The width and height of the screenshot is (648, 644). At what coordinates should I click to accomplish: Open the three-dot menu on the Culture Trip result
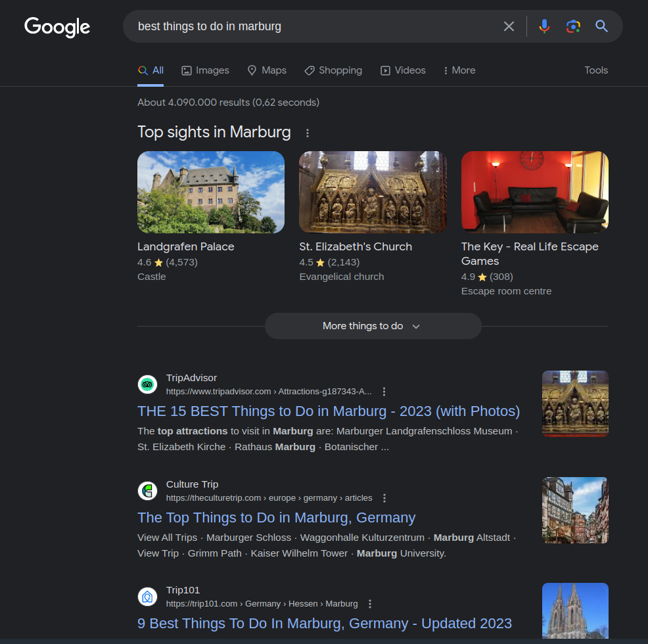coord(384,497)
